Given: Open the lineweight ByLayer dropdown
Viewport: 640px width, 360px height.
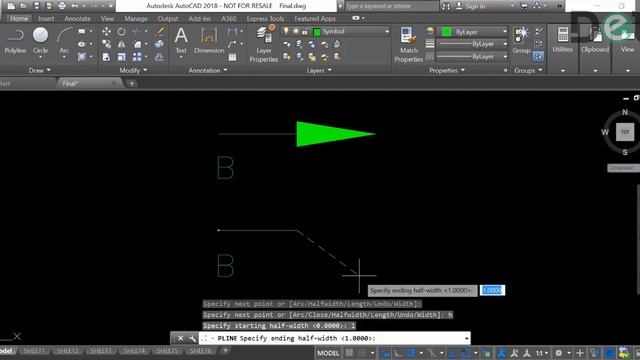Looking at the screenshot, I should 505,44.
